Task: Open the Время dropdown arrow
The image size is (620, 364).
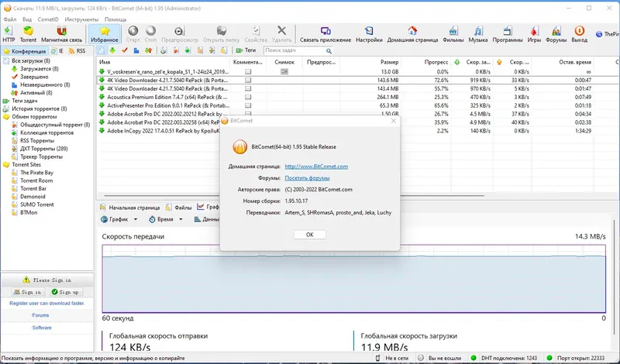Action: (181, 219)
